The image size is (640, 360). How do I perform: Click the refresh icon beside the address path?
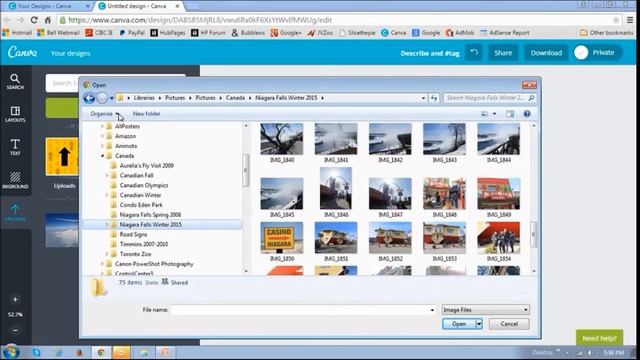pos(433,98)
